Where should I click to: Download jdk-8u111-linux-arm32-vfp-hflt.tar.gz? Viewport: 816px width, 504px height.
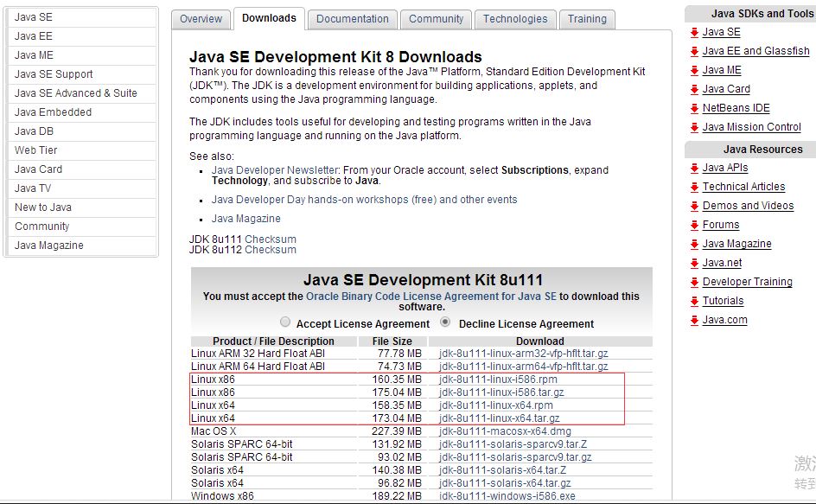523,354
